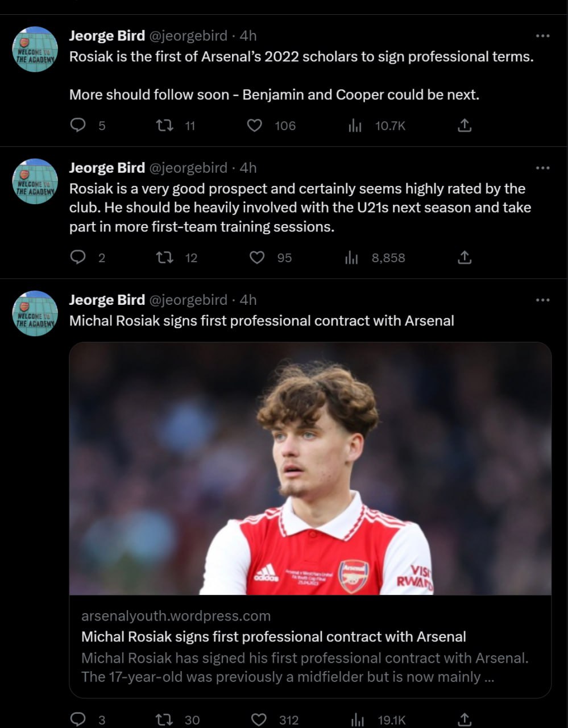Share the 'very good prospect' tweet

pyautogui.click(x=465, y=258)
